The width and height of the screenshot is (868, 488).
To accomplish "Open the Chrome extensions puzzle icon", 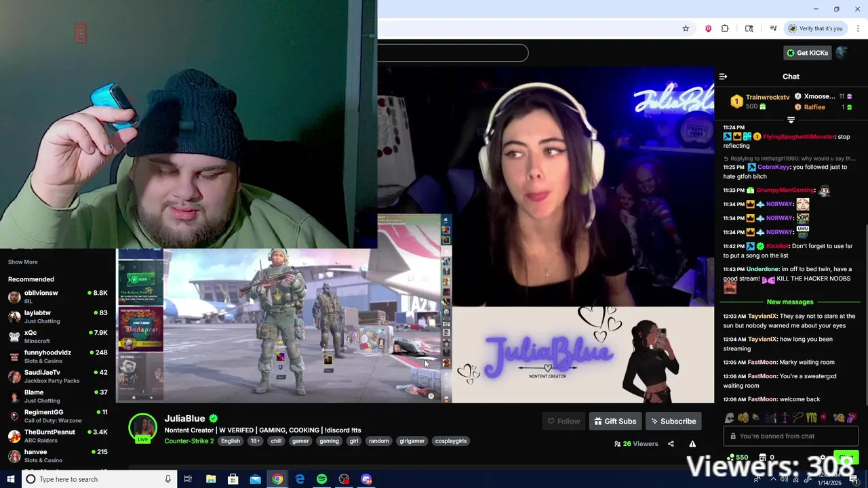I will [x=725, y=28].
